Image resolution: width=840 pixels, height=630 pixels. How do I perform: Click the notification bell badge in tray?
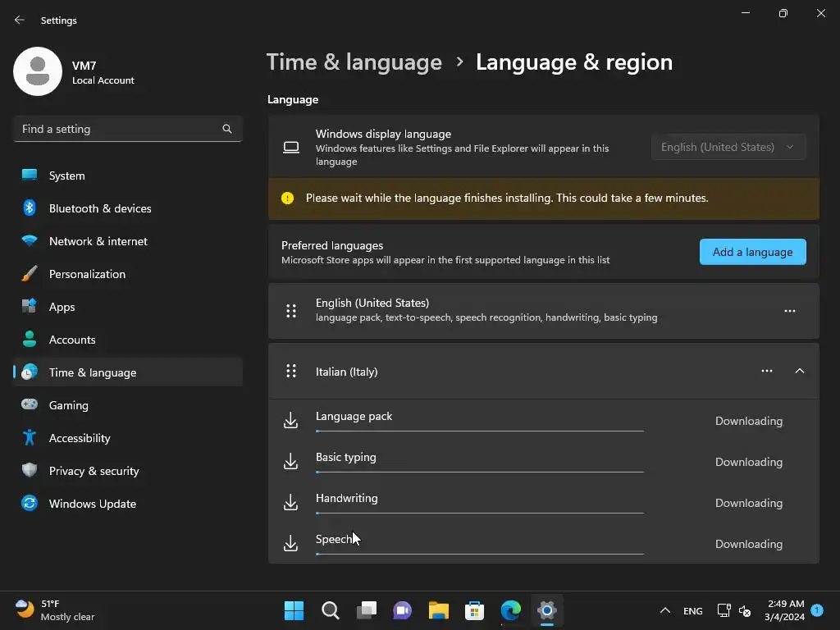point(817,610)
